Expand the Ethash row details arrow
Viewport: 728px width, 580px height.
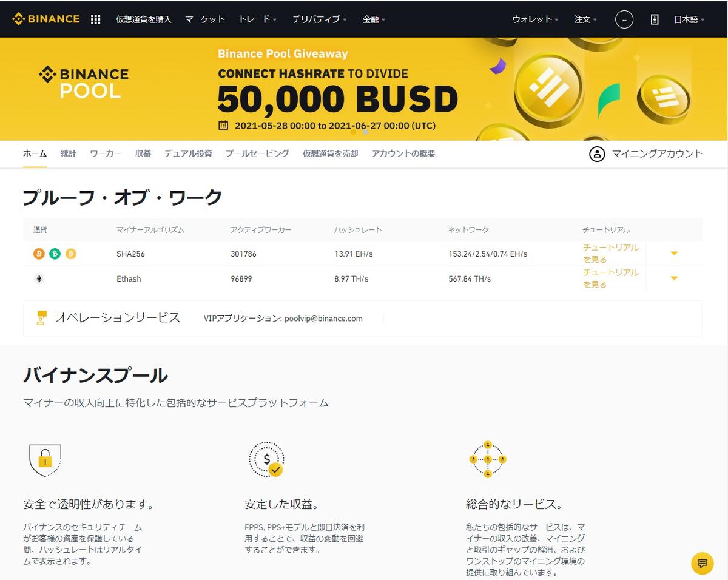(674, 278)
